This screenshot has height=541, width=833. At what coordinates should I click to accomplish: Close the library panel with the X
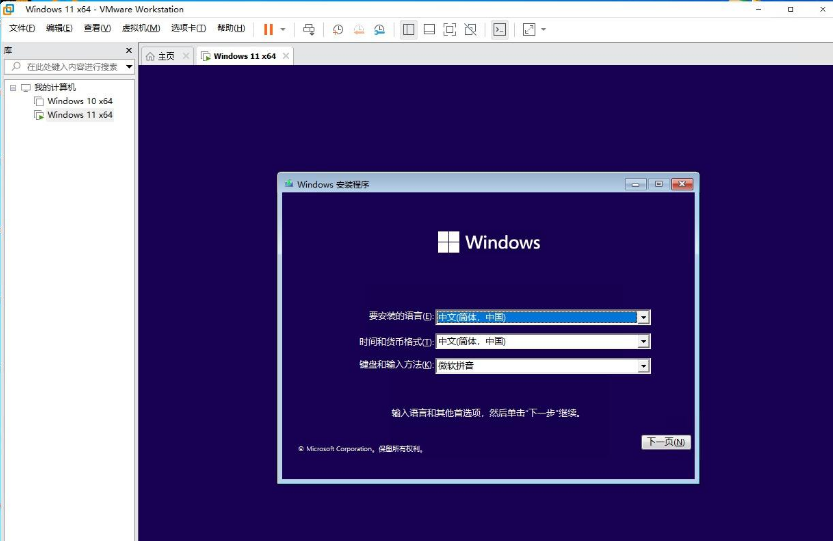tap(129, 50)
